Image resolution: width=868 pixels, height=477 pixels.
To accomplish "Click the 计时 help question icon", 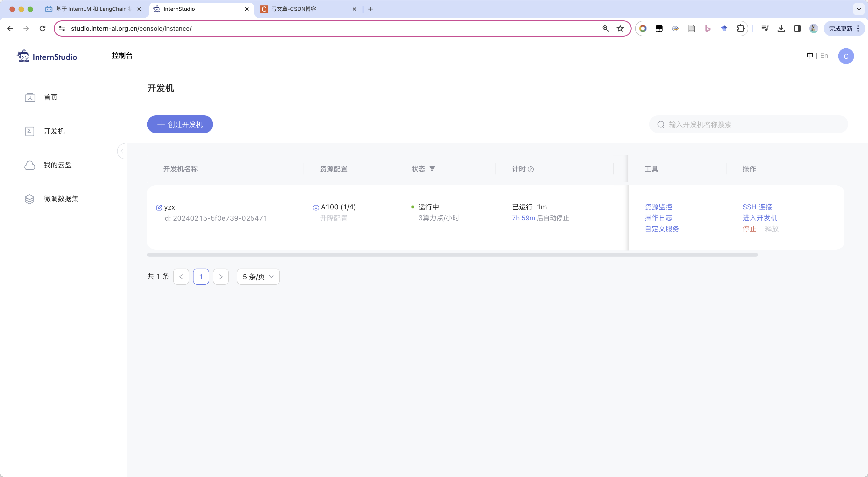I will click(531, 169).
